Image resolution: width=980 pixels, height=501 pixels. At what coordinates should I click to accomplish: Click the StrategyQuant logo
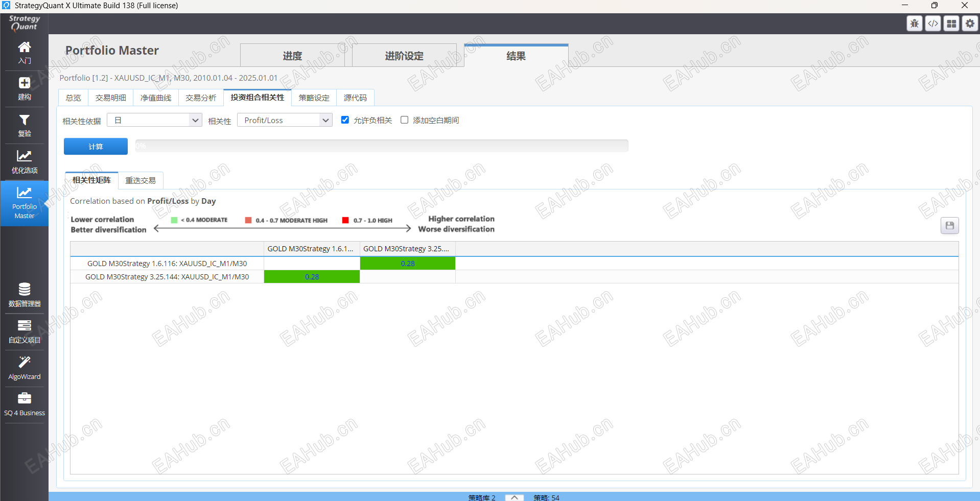coord(25,23)
